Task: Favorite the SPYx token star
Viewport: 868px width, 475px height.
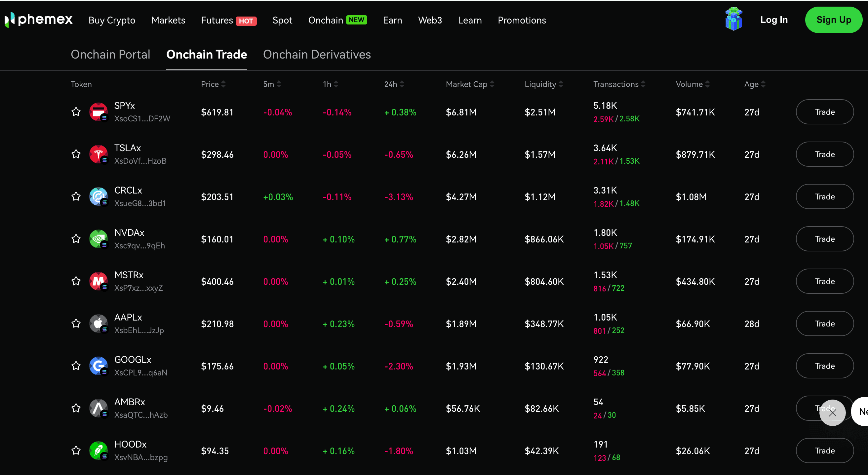Action: tap(76, 112)
